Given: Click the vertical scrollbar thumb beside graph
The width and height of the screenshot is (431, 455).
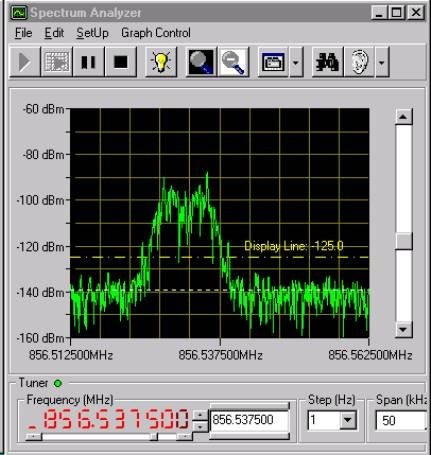Looking at the screenshot, I should (404, 241).
